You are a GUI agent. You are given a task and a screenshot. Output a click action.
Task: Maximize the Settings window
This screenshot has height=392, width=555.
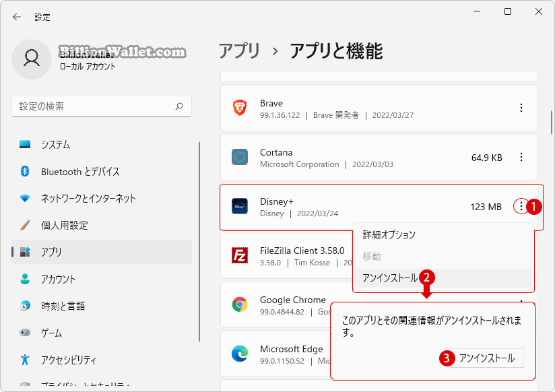point(508,11)
